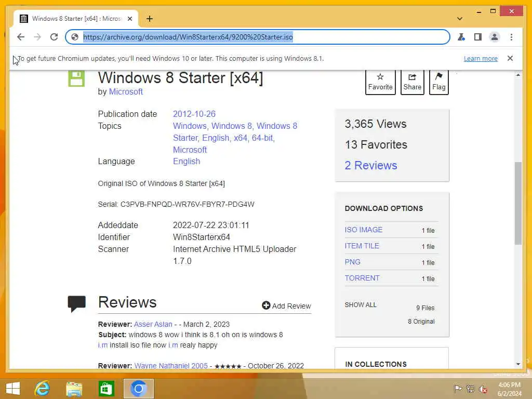Open site information globe icon
The width and height of the screenshot is (532, 399).
pyautogui.click(x=75, y=37)
